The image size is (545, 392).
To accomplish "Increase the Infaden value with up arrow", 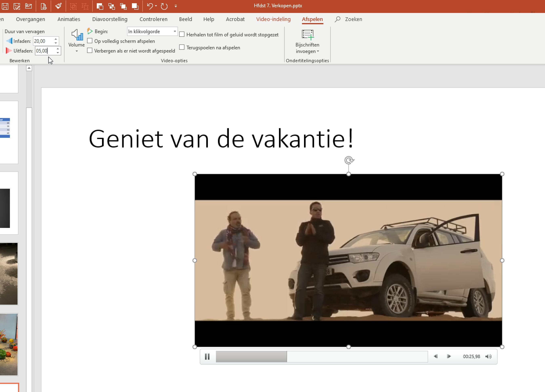I will pos(56,39).
